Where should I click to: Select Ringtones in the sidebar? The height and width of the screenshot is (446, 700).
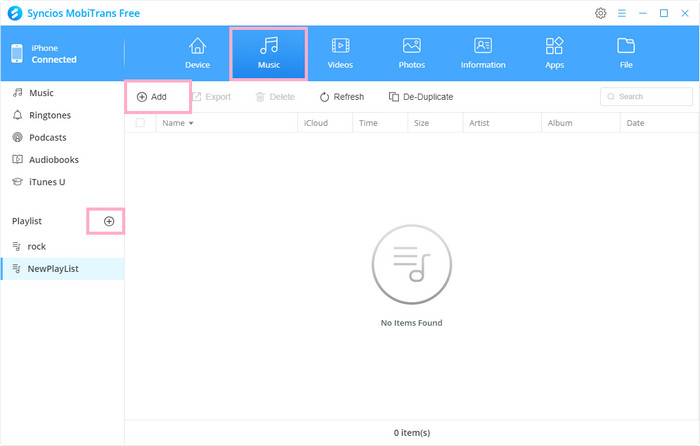[62, 115]
